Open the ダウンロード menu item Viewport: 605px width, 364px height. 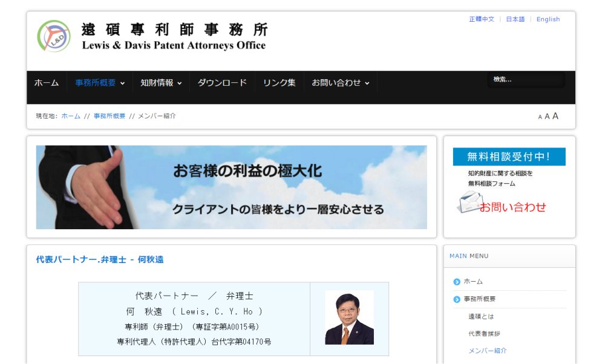point(222,83)
